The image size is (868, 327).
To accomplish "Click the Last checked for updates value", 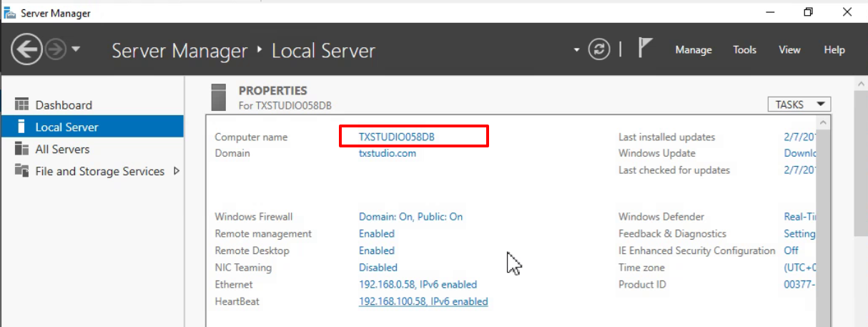I will (800, 170).
